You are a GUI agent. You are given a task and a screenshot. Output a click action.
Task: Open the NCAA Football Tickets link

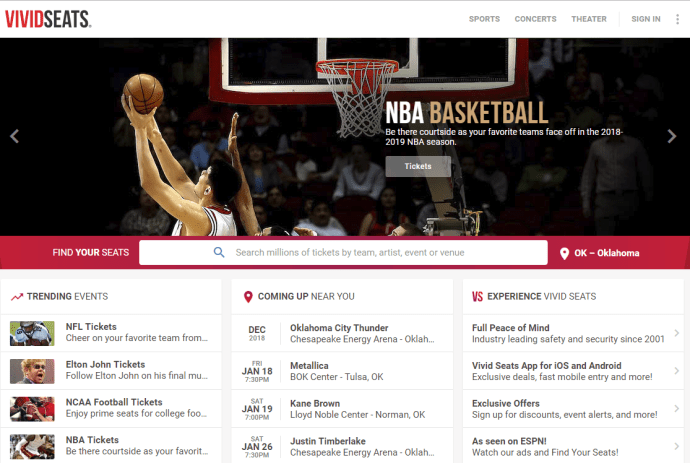114,402
